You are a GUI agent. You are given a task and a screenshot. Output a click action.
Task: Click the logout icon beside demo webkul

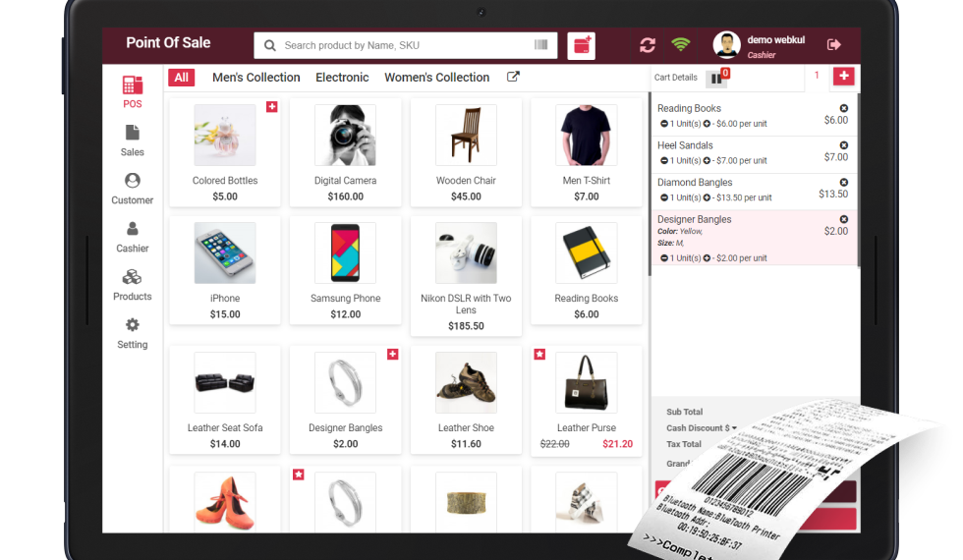834,45
